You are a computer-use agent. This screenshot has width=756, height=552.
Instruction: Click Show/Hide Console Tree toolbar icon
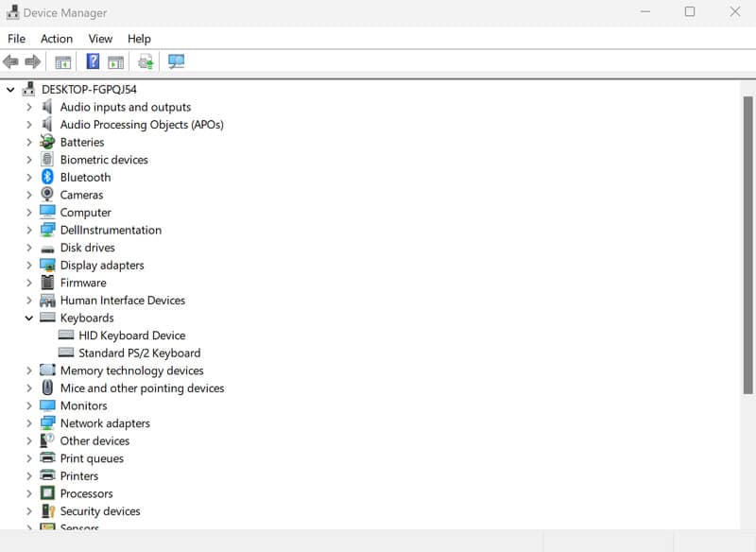[x=63, y=62]
